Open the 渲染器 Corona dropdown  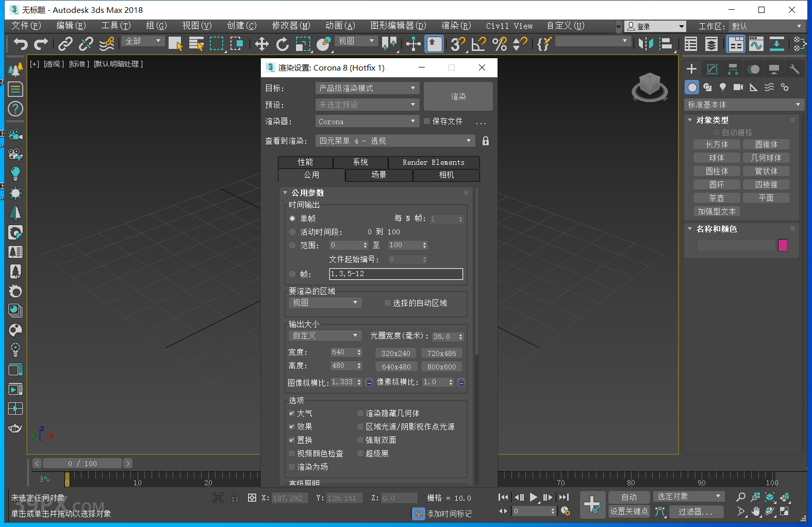367,122
